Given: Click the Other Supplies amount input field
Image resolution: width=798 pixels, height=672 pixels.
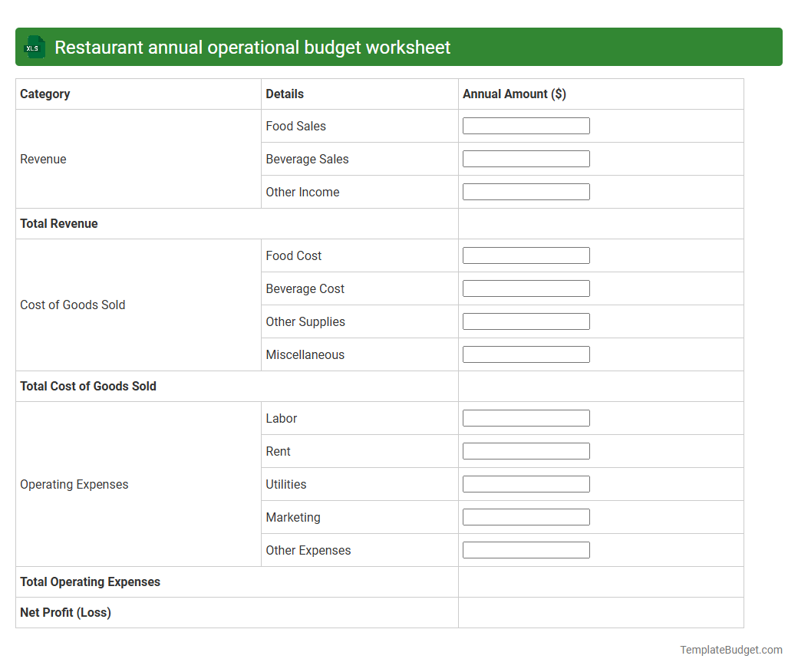Looking at the screenshot, I should (x=526, y=321).
